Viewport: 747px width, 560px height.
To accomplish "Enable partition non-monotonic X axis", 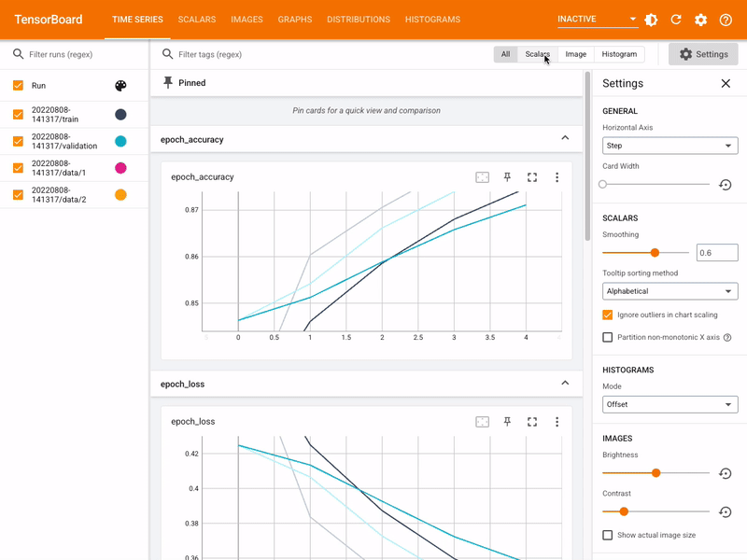I will click(606, 337).
